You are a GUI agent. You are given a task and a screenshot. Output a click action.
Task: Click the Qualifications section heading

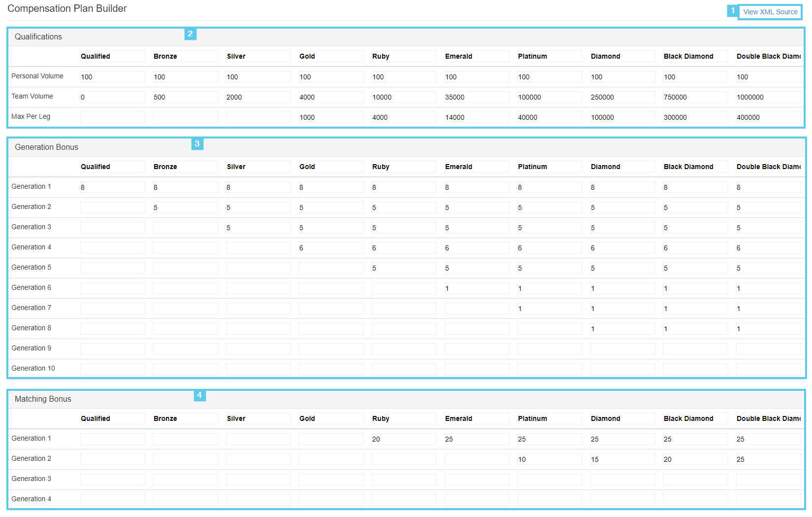[38, 36]
